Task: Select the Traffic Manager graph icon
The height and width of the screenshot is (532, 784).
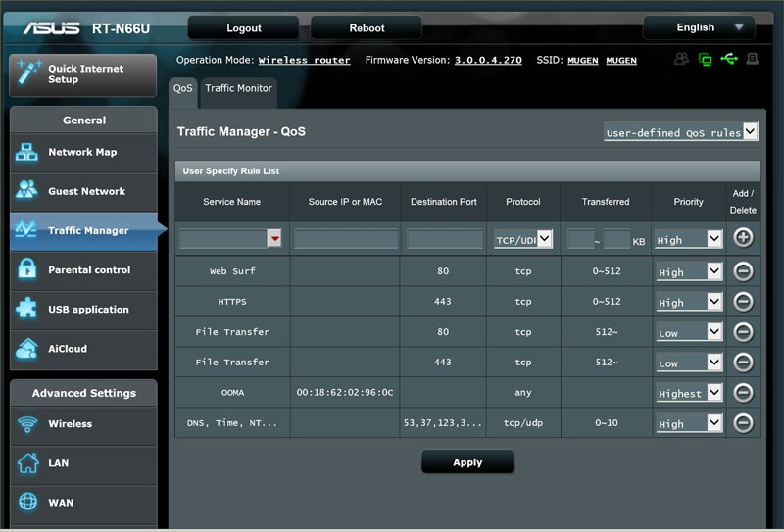Action: [26, 229]
